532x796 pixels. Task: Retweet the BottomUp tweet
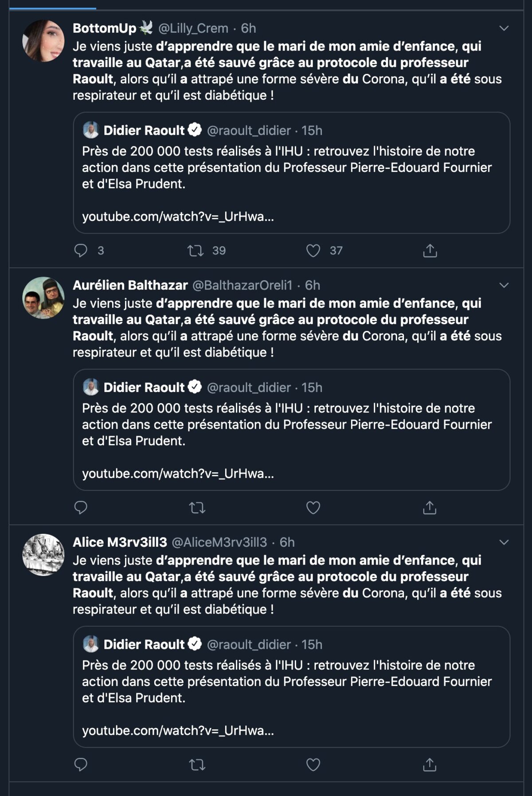point(196,251)
